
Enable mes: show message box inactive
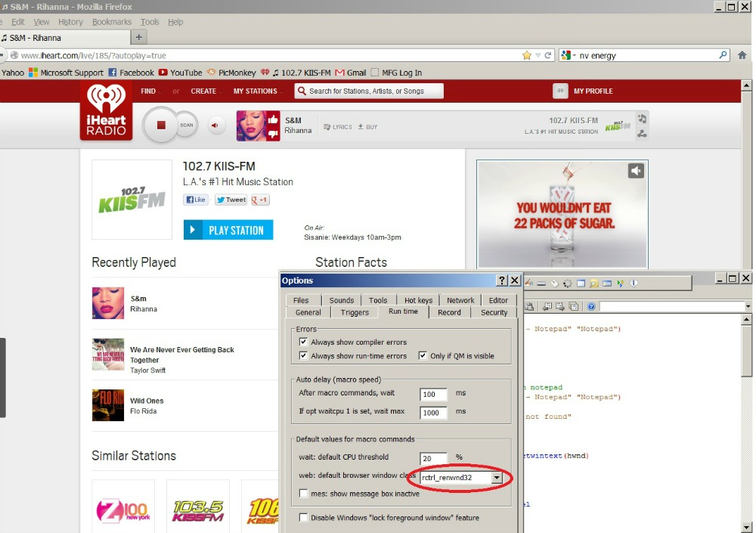[x=304, y=494]
